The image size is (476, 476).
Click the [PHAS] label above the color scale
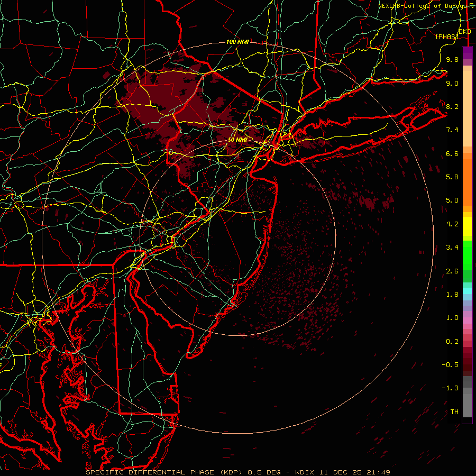447,36
